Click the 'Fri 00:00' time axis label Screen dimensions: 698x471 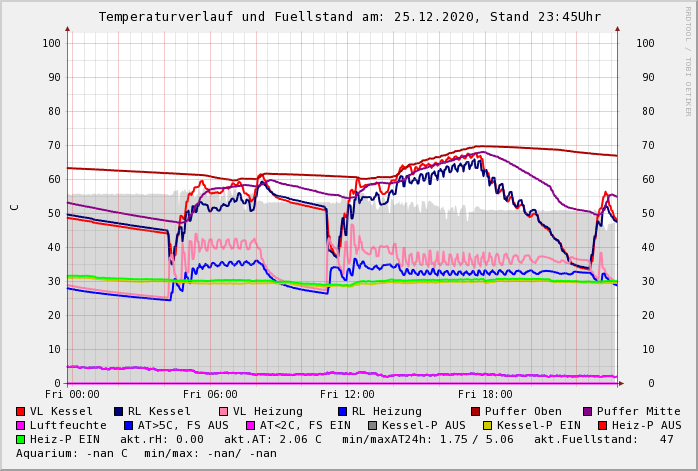click(x=72, y=394)
